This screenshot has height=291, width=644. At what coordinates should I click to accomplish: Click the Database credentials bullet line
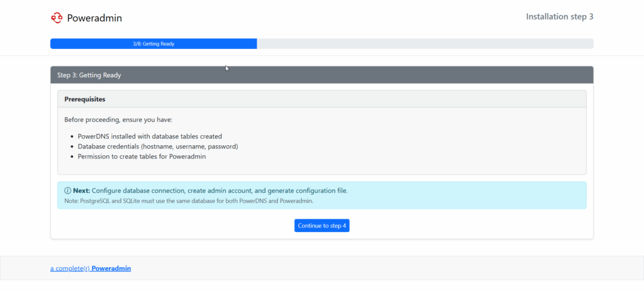point(158,146)
